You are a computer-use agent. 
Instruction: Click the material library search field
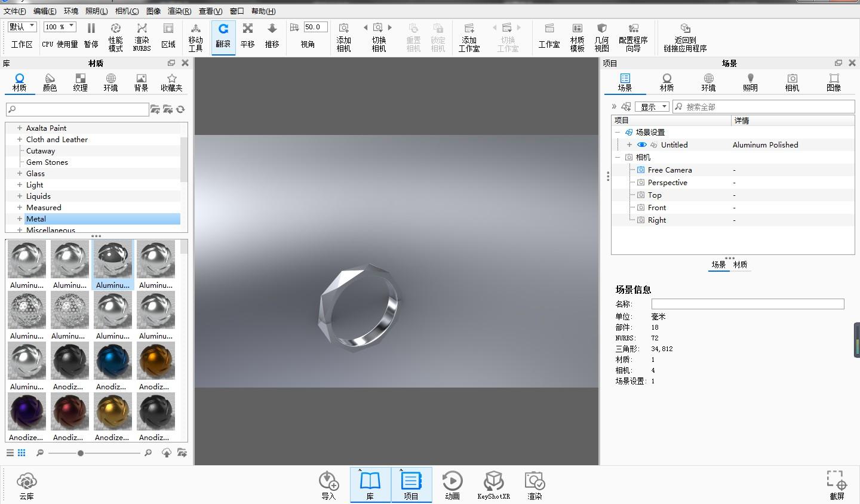coord(77,109)
